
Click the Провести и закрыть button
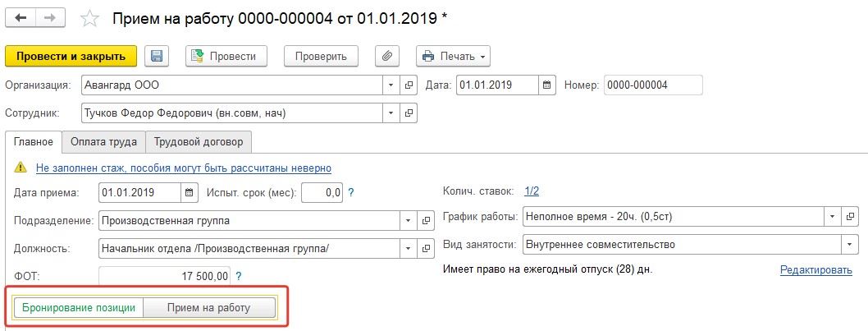pyautogui.click(x=71, y=56)
